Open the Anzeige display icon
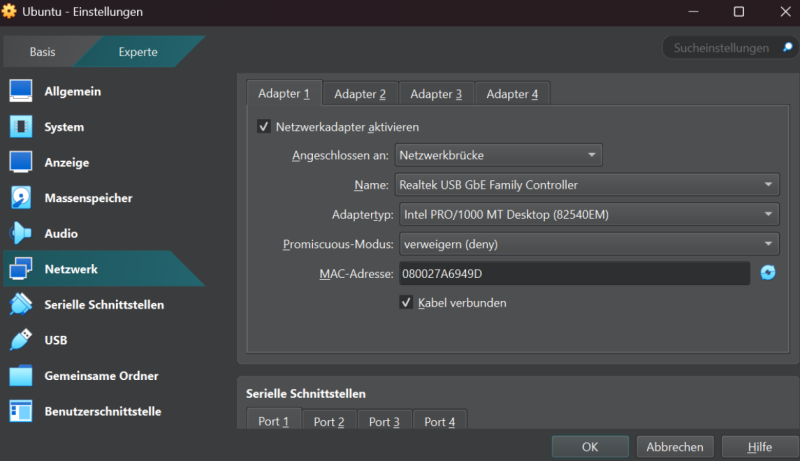The height and width of the screenshot is (461, 800). tap(20, 162)
